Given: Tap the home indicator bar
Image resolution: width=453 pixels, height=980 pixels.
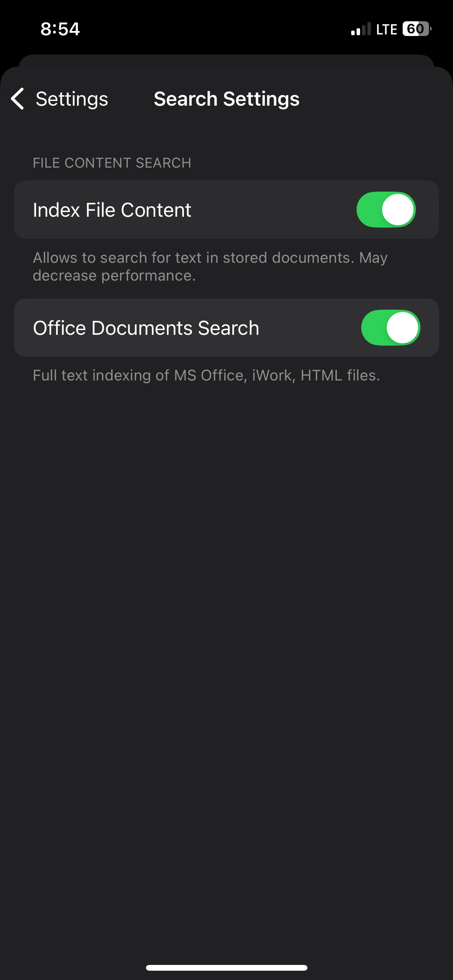Looking at the screenshot, I should tap(226, 968).
